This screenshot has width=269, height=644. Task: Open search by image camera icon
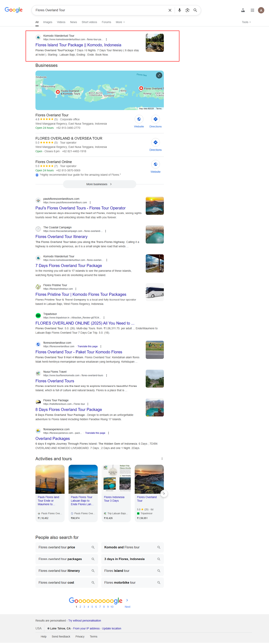[187, 10]
